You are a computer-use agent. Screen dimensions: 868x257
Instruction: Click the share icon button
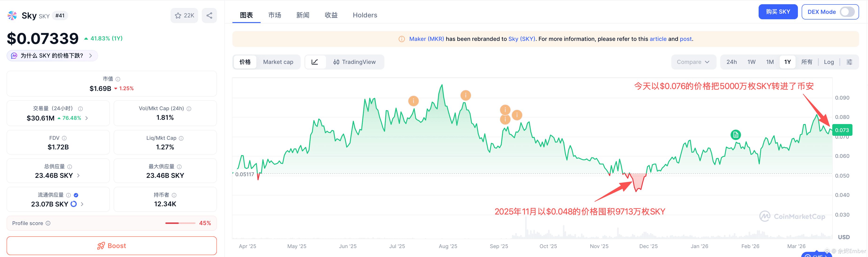(209, 16)
